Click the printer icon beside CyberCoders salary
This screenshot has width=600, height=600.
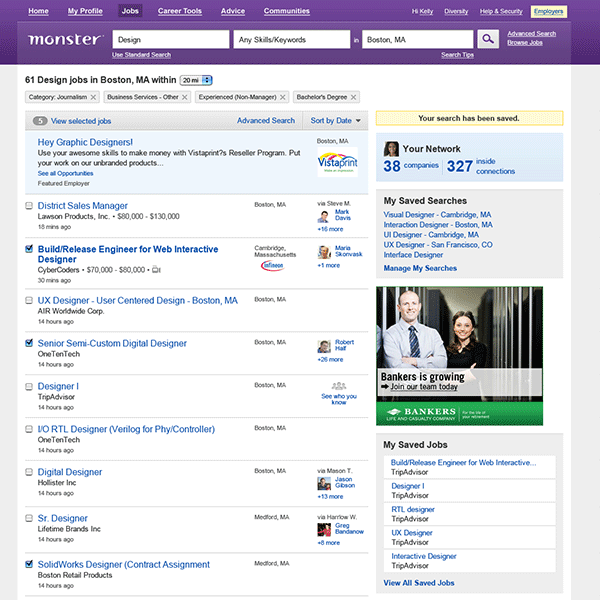tap(156, 270)
